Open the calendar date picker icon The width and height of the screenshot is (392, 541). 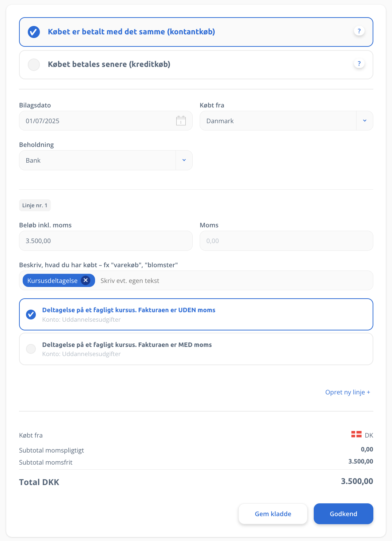click(x=181, y=121)
